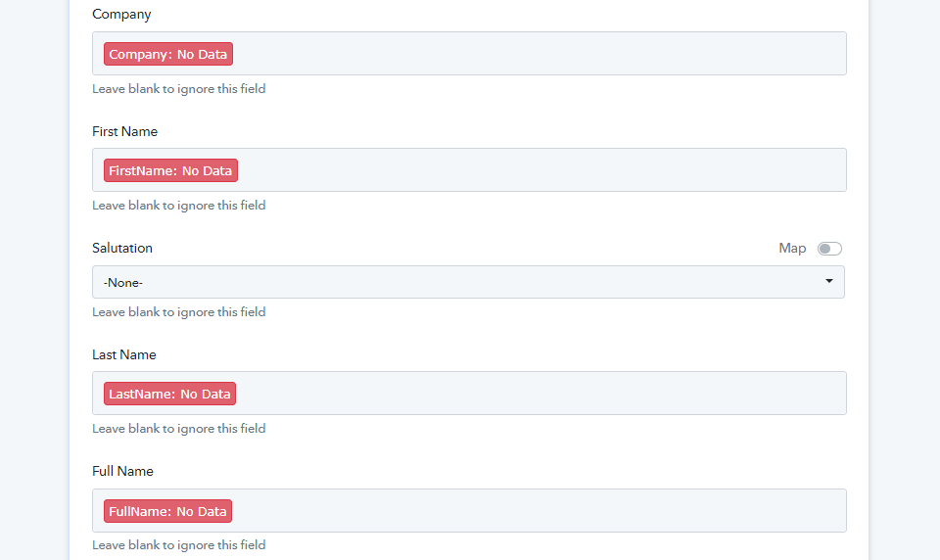Click the hint text under the Last Name field
This screenshot has height=560, width=940.
(178, 428)
